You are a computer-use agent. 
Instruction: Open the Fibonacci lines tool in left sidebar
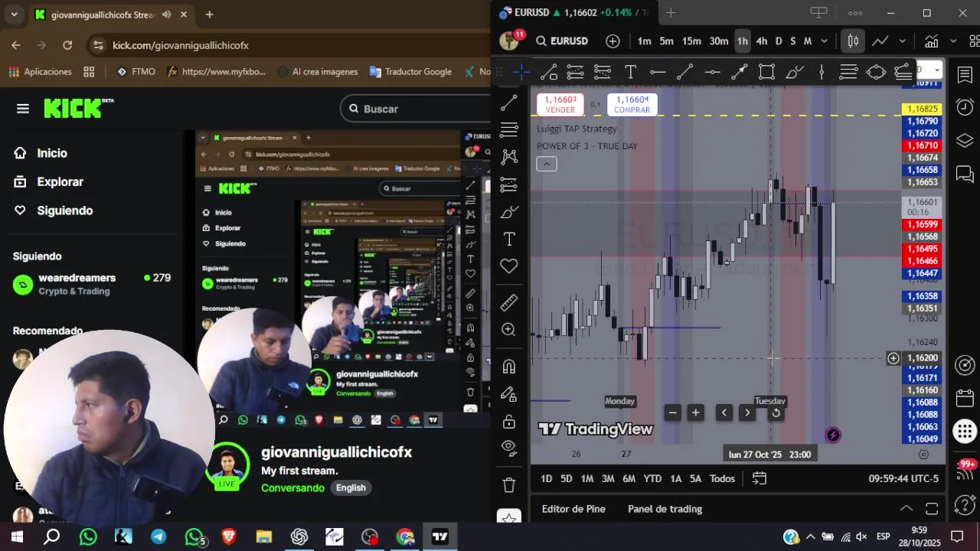click(x=509, y=129)
